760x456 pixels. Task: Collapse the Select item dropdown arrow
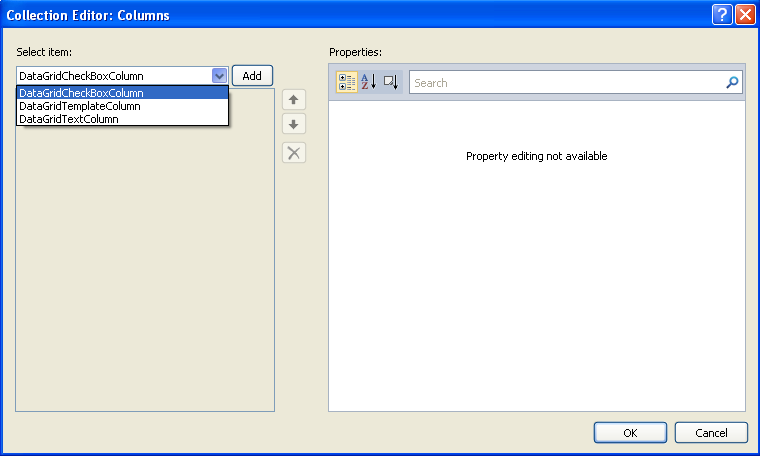(x=219, y=76)
